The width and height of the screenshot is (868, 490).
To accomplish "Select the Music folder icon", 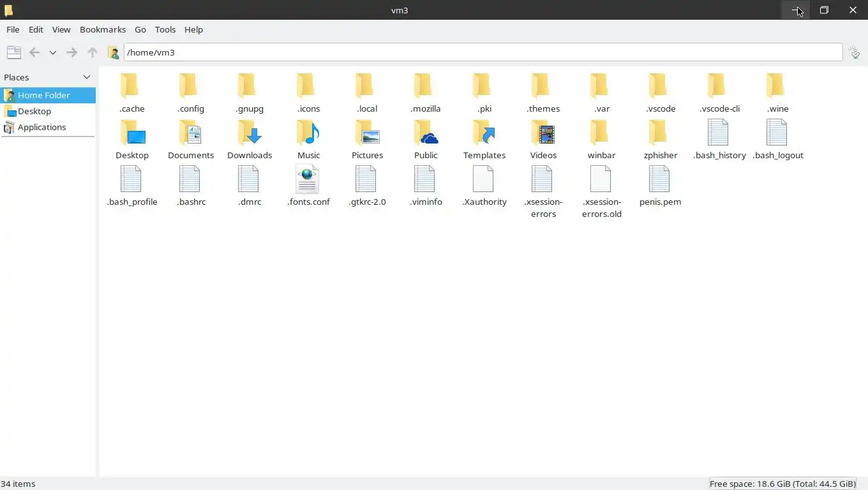I will pyautogui.click(x=308, y=133).
